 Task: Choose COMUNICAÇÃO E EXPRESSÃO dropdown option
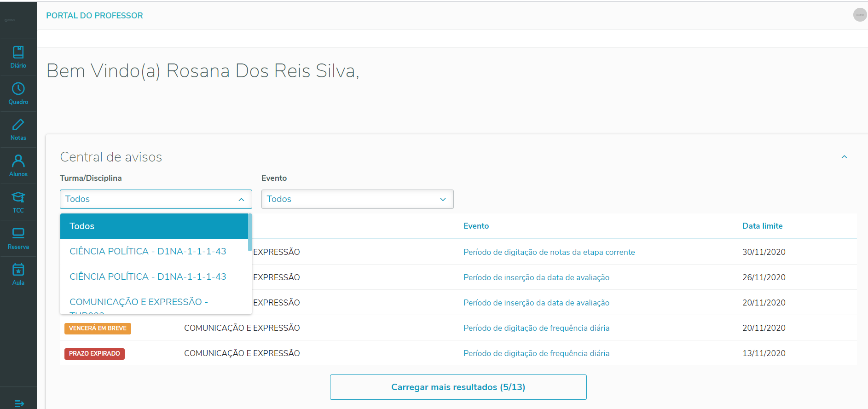(139, 302)
